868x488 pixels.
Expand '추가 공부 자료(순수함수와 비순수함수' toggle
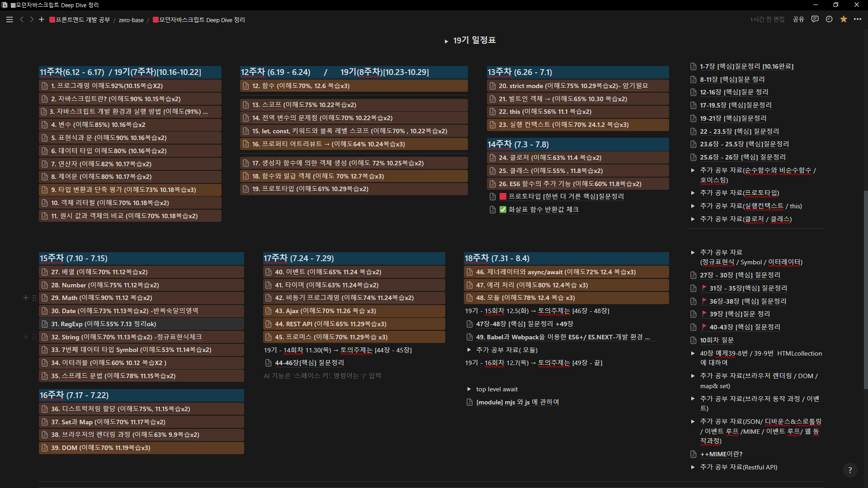[x=693, y=170]
